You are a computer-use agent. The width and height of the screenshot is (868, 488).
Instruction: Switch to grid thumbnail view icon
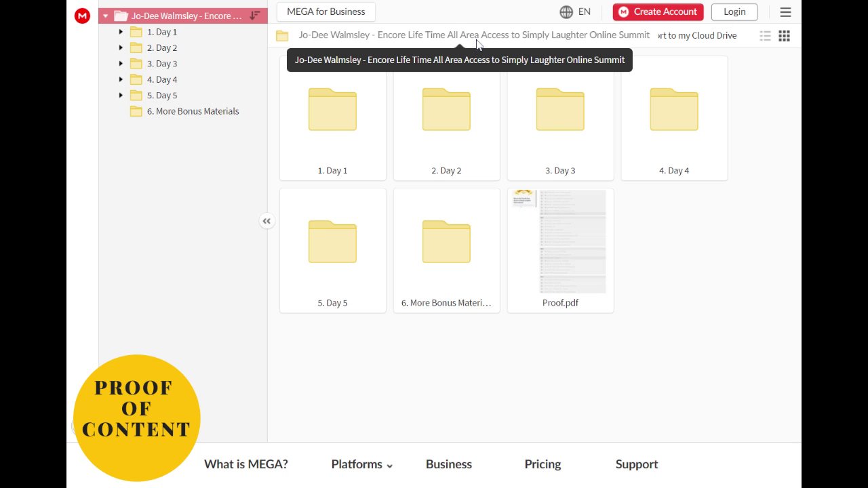(x=784, y=36)
